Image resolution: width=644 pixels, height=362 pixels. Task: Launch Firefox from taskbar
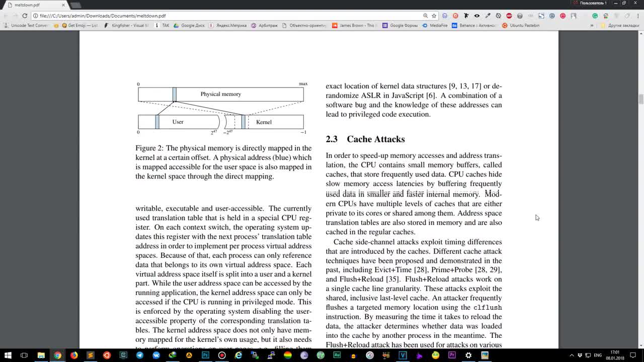point(74,355)
